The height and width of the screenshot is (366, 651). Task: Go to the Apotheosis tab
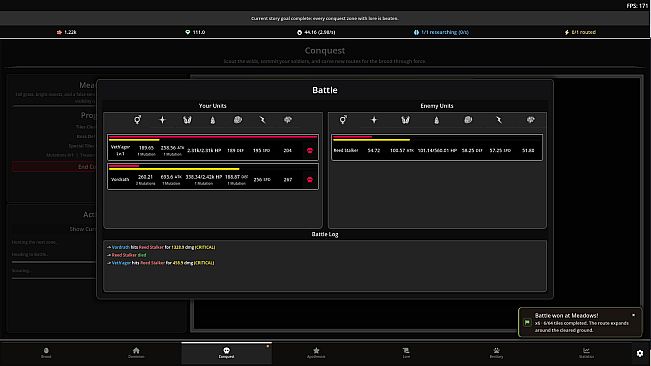[316, 353]
